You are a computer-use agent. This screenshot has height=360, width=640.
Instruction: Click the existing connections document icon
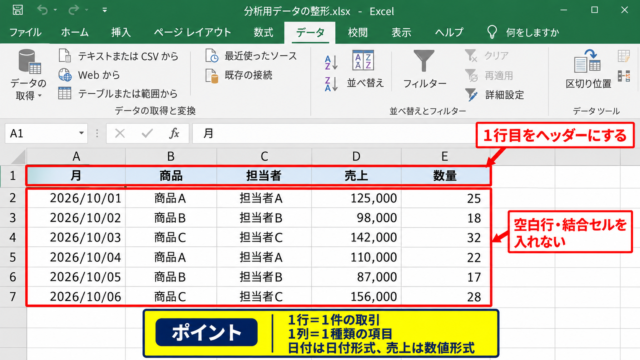tap(212, 75)
